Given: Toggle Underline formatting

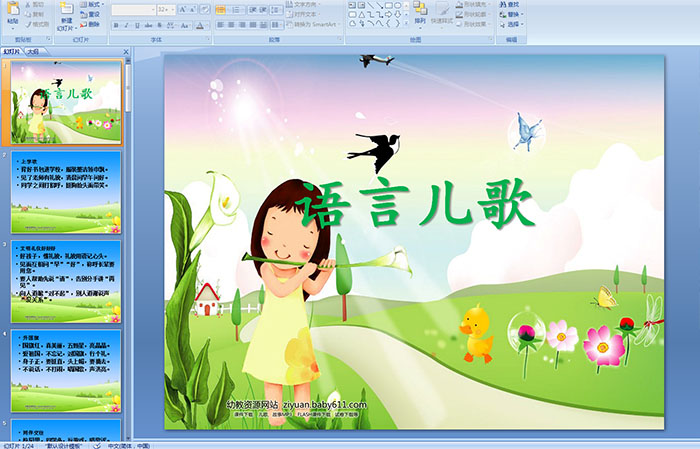Looking at the screenshot, I should [x=137, y=25].
